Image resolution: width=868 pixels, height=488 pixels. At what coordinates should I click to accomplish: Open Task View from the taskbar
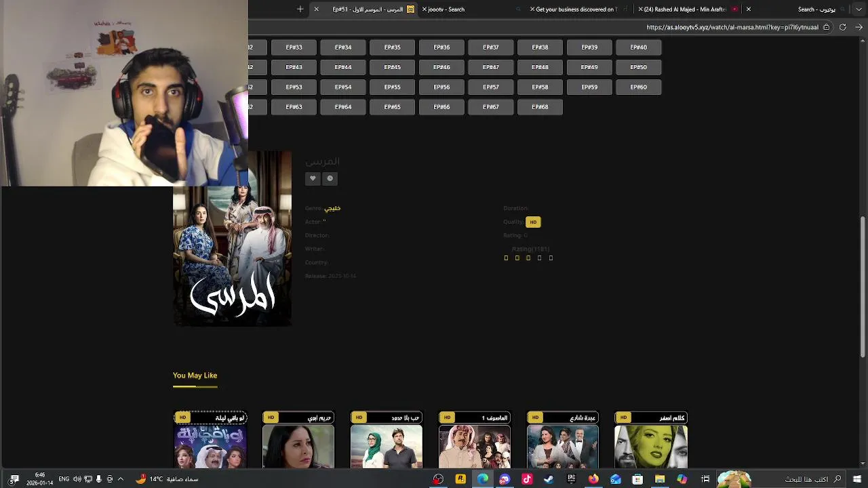coord(705,479)
